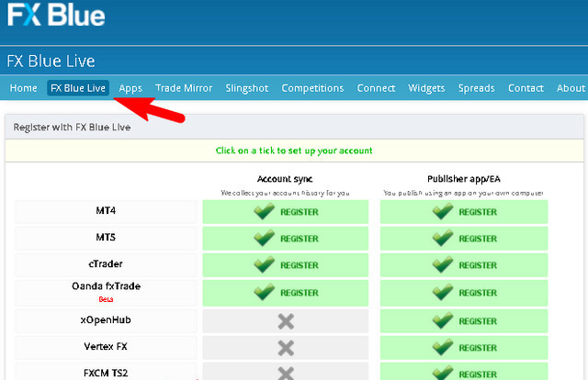Click the xOpenHub platform label
Image resolution: width=588 pixels, height=380 pixels.
(x=106, y=320)
